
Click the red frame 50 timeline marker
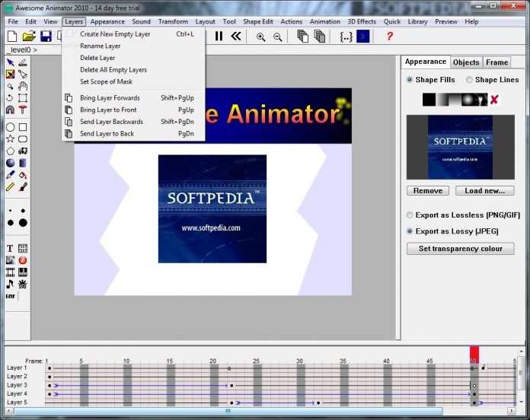pyautogui.click(x=474, y=355)
